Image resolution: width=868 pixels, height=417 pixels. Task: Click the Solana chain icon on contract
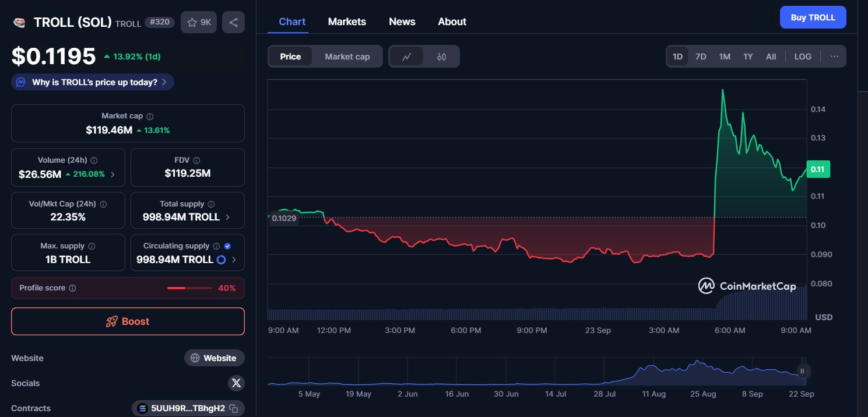click(x=142, y=408)
